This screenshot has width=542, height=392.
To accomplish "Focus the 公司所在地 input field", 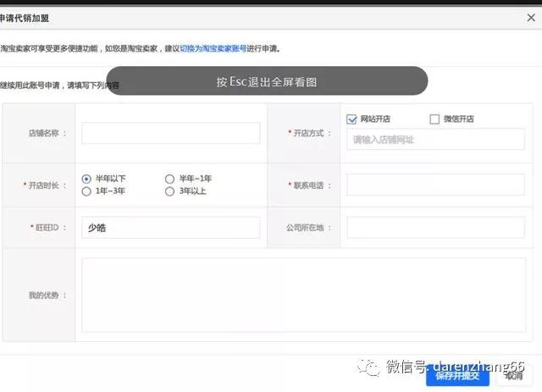I will pyautogui.click(x=435, y=228).
